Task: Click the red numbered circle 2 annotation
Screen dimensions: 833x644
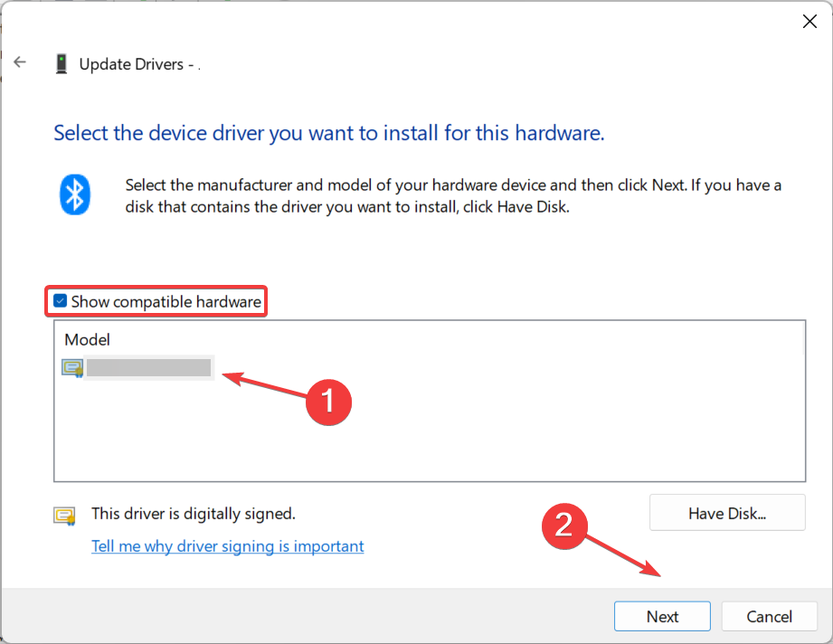Action: tap(563, 526)
